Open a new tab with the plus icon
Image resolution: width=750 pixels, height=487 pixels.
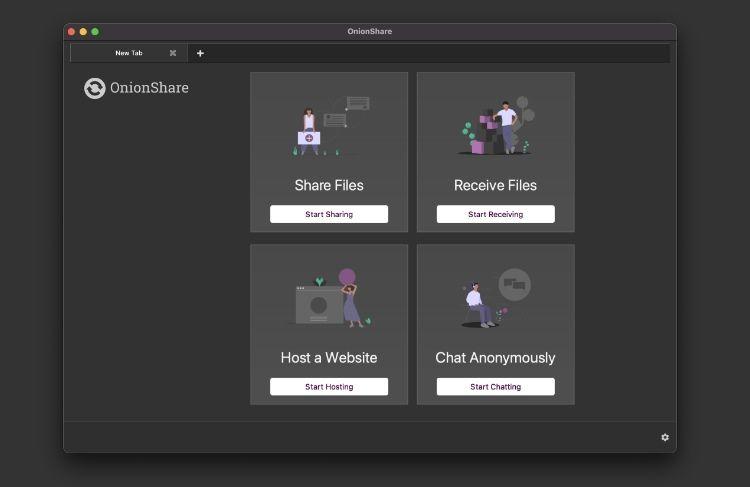200,53
